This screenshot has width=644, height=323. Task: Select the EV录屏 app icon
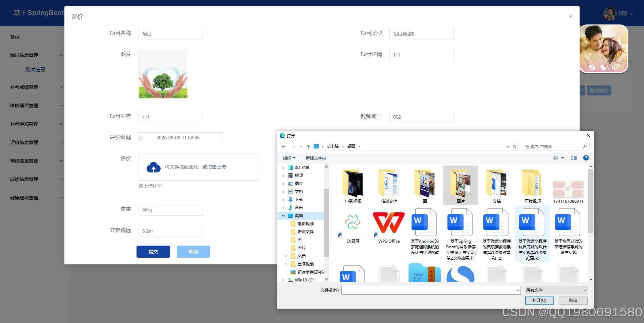click(x=352, y=222)
